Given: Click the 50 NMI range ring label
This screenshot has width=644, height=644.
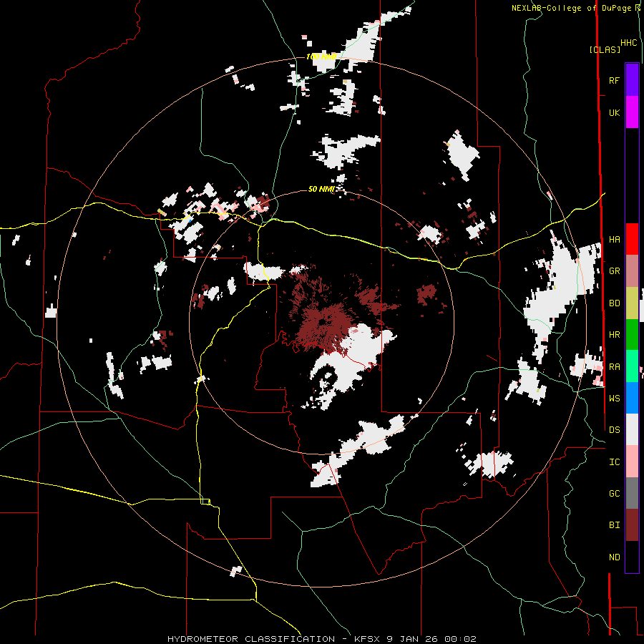Looking at the screenshot, I should pos(321,189).
